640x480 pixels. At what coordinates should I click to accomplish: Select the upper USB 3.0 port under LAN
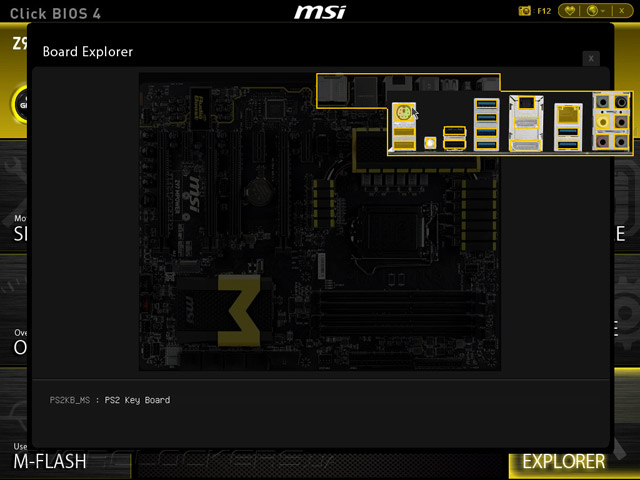click(568, 131)
